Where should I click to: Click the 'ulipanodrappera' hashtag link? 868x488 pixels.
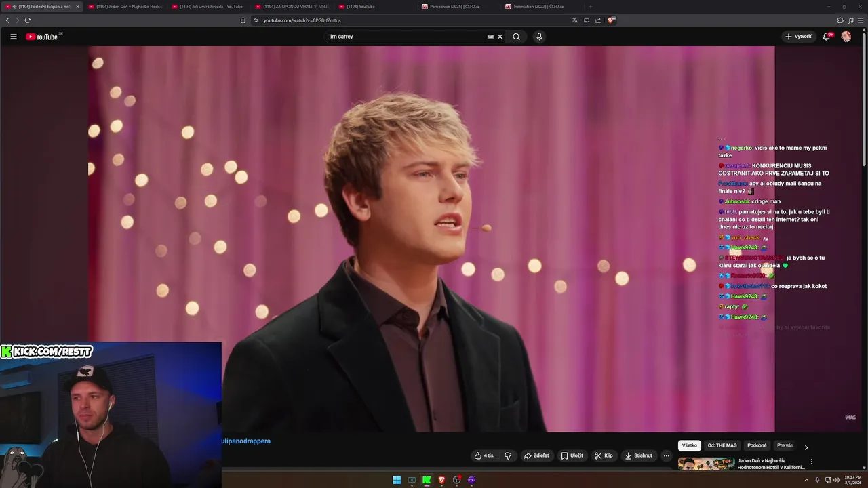pyautogui.click(x=246, y=441)
